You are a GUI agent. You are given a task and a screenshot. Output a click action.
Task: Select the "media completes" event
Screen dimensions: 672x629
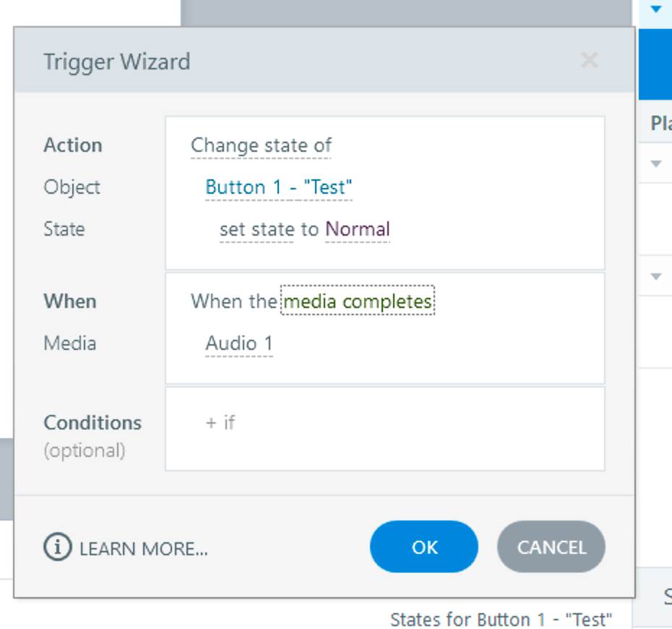[358, 301]
